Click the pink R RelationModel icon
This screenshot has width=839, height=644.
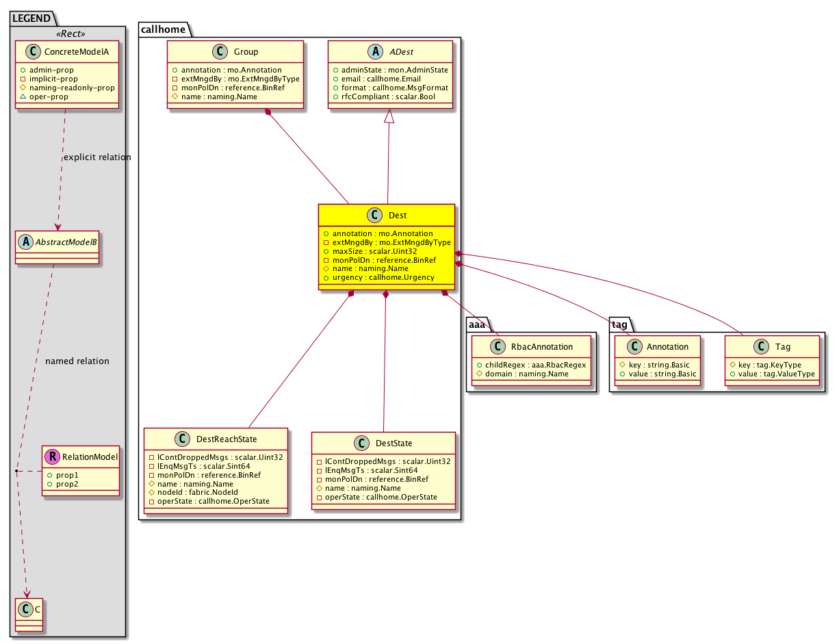52,456
